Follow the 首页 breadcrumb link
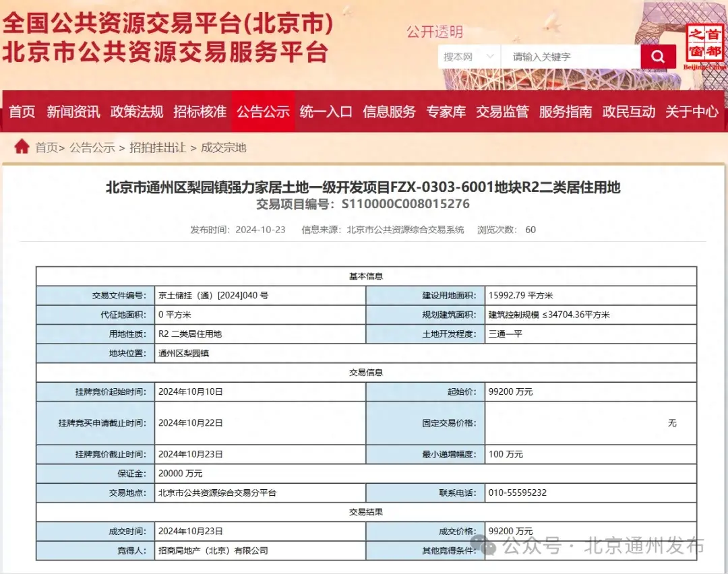The width and height of the screenshot is (728, 574). [47, 148]
